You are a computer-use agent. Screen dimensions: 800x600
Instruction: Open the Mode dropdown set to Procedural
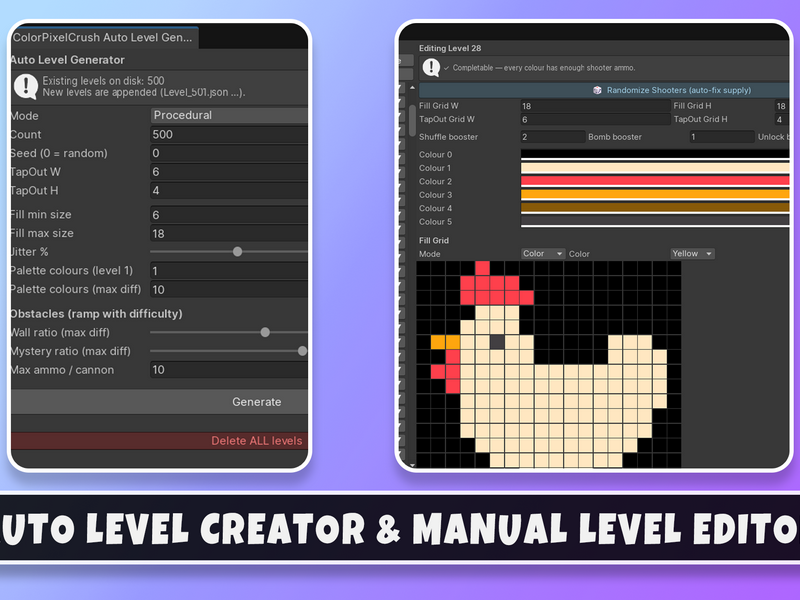click(229, 115)
